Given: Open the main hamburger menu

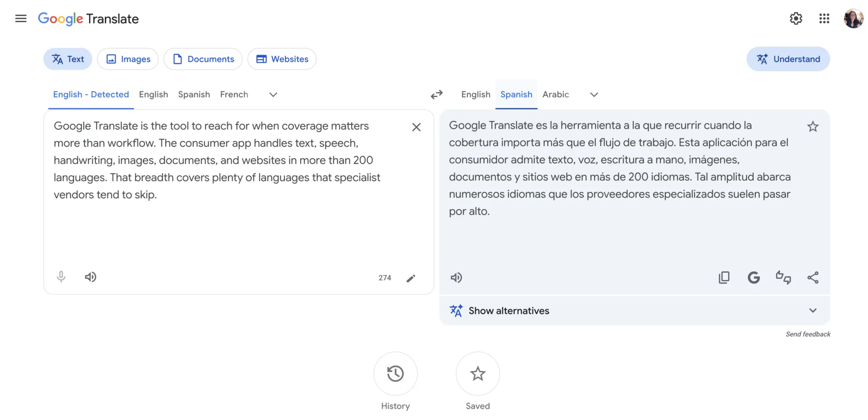Looking at the screenshot, I should [21, 19].
